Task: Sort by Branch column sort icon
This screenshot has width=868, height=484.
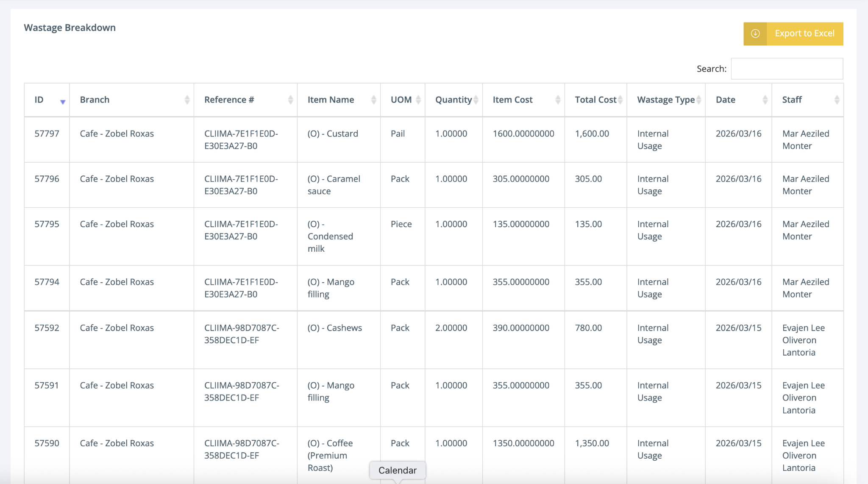Action: (x=187, y=100)
